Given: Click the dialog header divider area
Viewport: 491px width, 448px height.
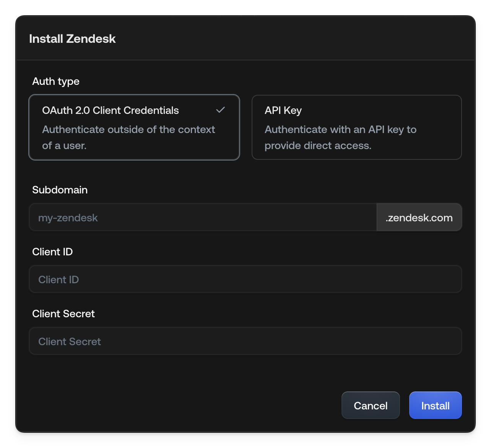Looking at the screenshot, I should click(245, 60).
